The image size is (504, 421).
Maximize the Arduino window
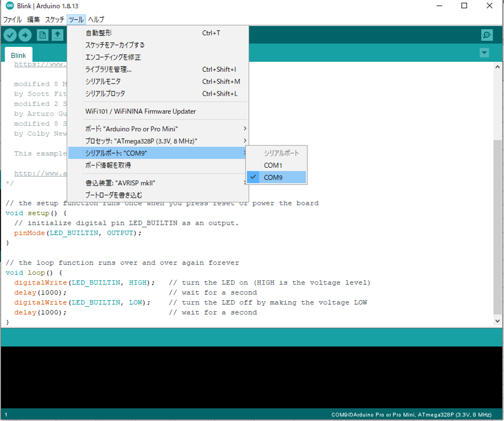[x=464, y=6]
